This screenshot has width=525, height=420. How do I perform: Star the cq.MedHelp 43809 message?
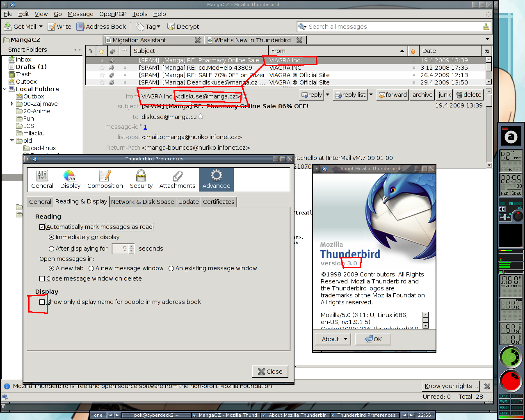click(102, 68)
